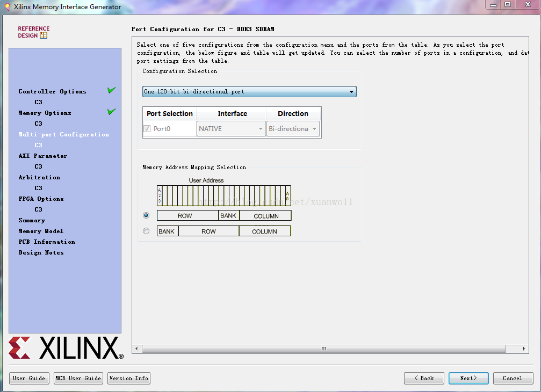
Task: Select BANK-ROW-COLUMN address mapping radio
Action: (x=146, y=231)
